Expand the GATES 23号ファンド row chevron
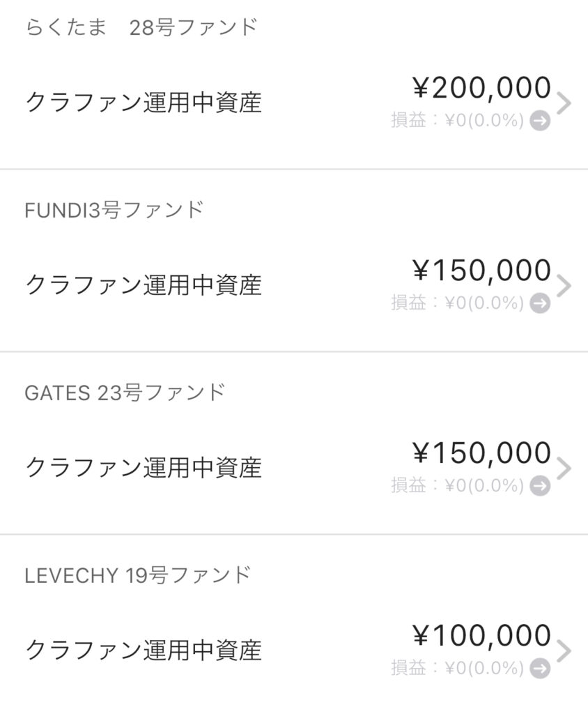 (564, 469)
